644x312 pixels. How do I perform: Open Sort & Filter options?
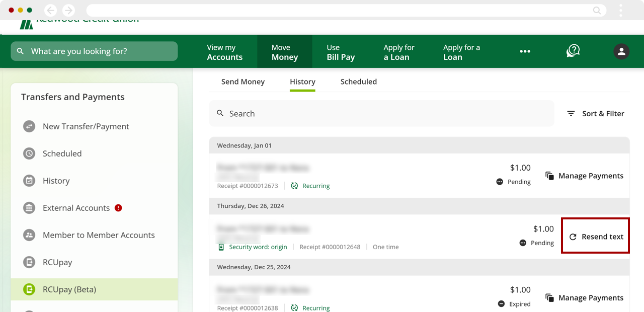pyautogui.click(x=595, y=114)
